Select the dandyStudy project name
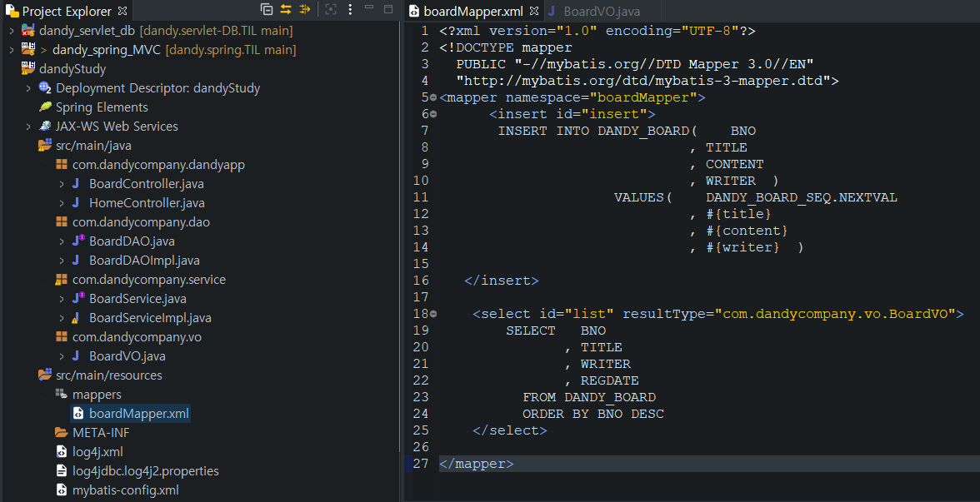 pyautogui.click(x=72, y=69)
